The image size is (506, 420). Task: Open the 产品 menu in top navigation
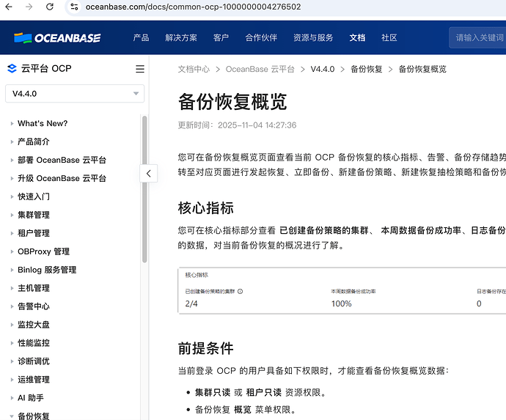click(x=141, y=38)
